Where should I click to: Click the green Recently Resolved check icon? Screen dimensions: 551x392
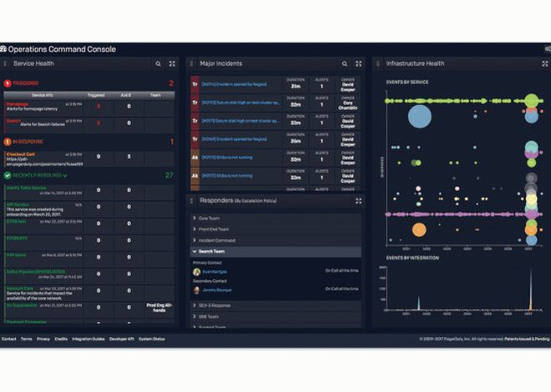point(8,175)
